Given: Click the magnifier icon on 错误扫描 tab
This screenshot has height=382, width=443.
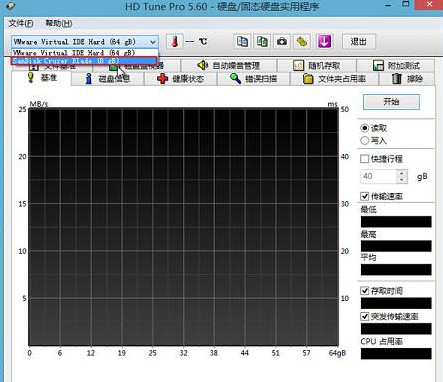Looking at the screenshot, I should click(x=235, y=79).
